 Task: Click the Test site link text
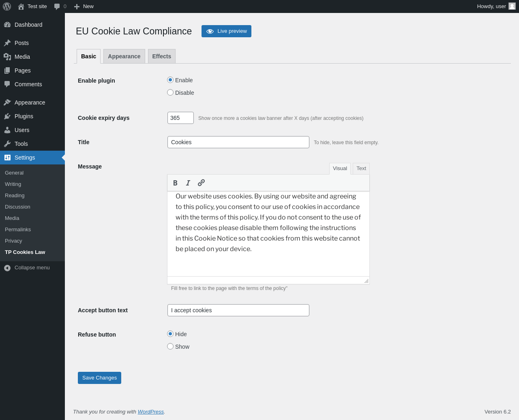[x=37, y=6]
